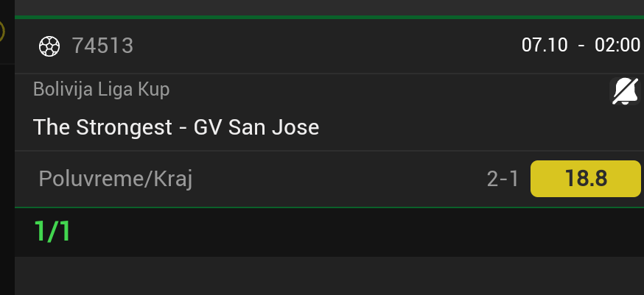Select the yellow 18.8 odds button
644x295 pixels.
(x=585, y=179)
